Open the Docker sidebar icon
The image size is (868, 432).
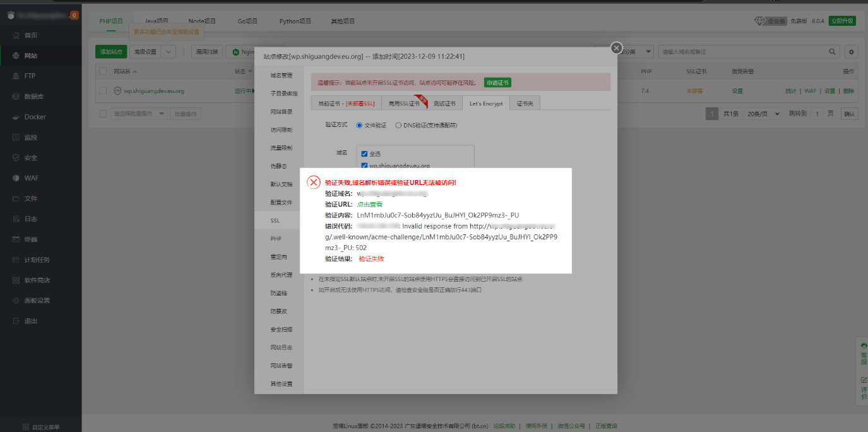[x=17, y=117]
